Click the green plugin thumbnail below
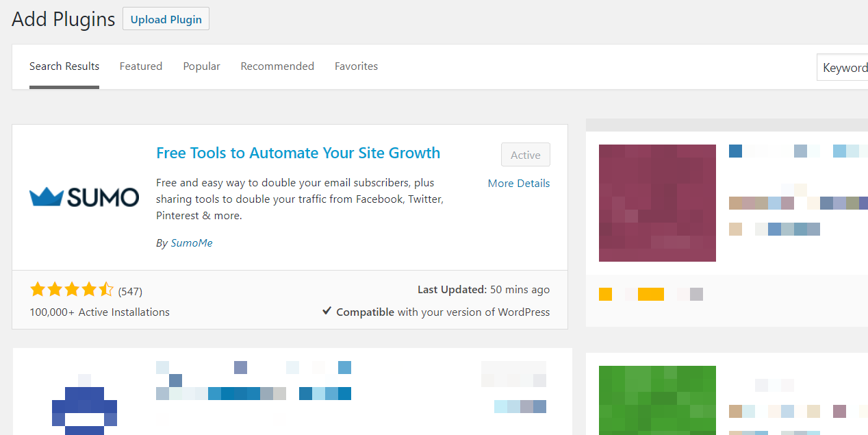This screenshot has height=435, width=868. point(656,400)
